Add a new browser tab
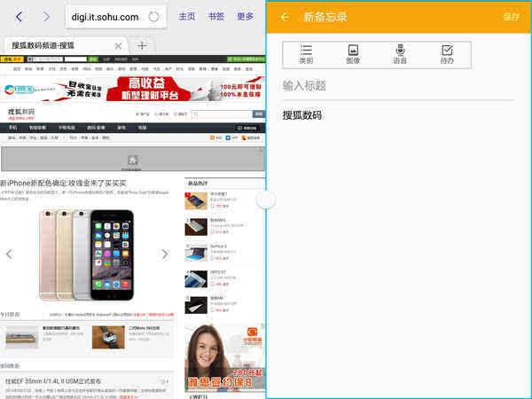This screenshot has height=399, width=532. [142, 45]
